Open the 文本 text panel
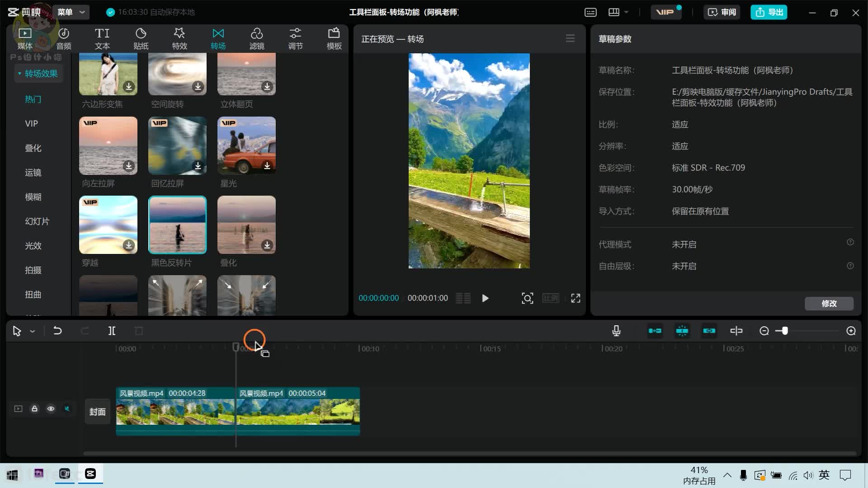Viewport: 868px width, 488px height. click(x=102, y=38)
